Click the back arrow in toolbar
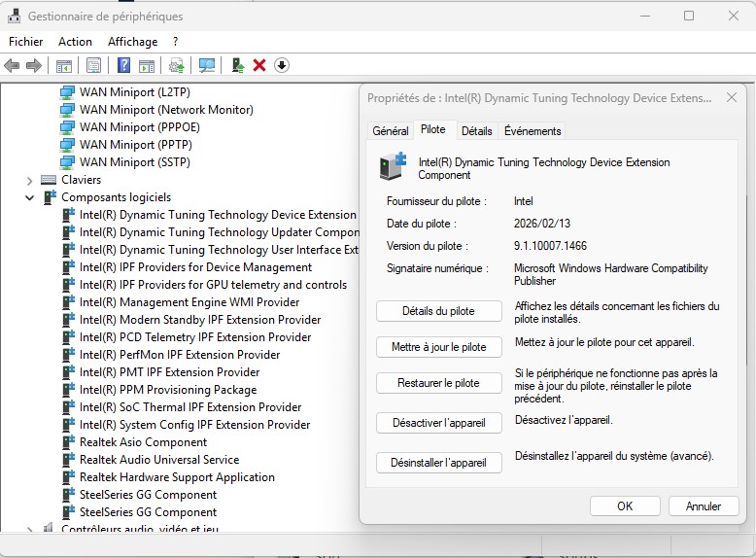Viewport: 756px width, 558px height. 12,65
